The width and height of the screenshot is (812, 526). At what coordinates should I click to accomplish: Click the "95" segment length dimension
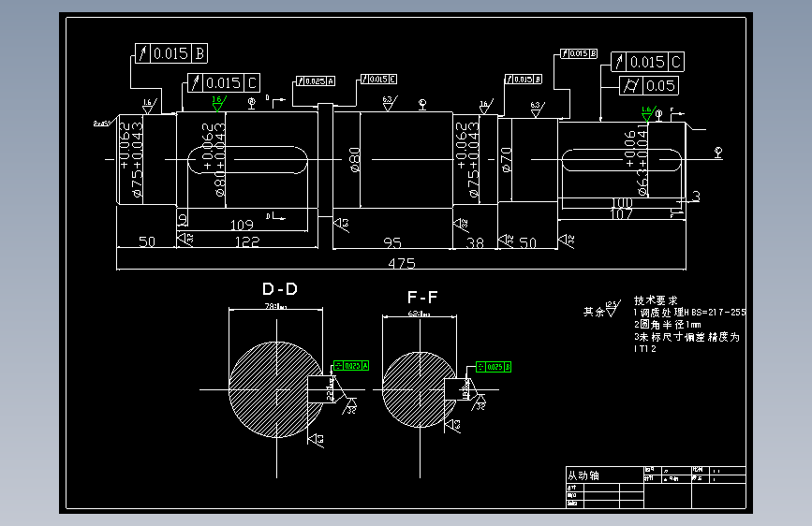coord(392,242)
